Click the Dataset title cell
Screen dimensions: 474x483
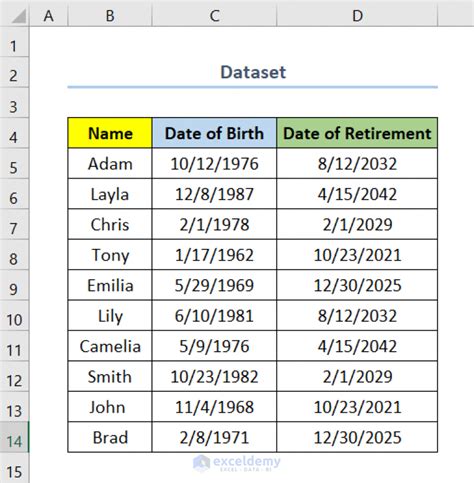point(253,72)
